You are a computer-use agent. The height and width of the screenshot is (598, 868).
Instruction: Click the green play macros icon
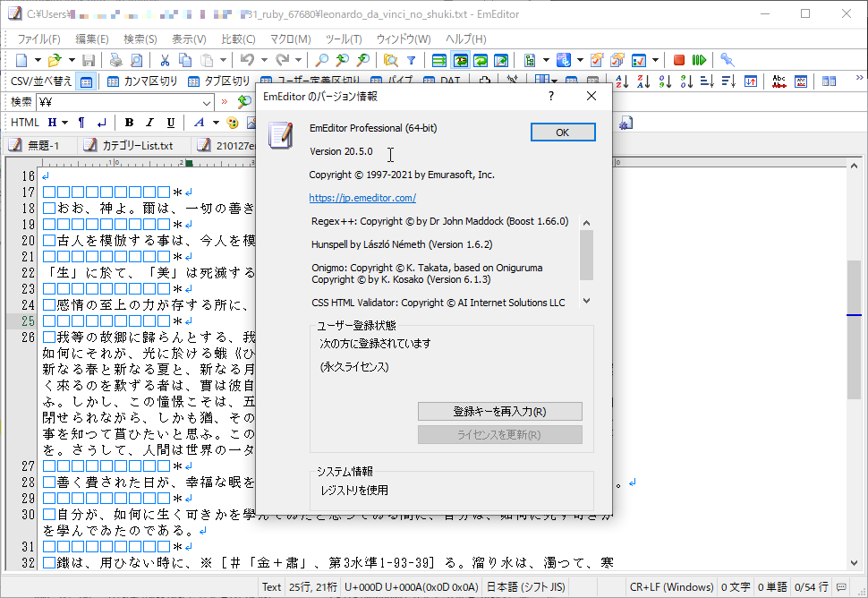pyautogui.click(x=700, y=60)
